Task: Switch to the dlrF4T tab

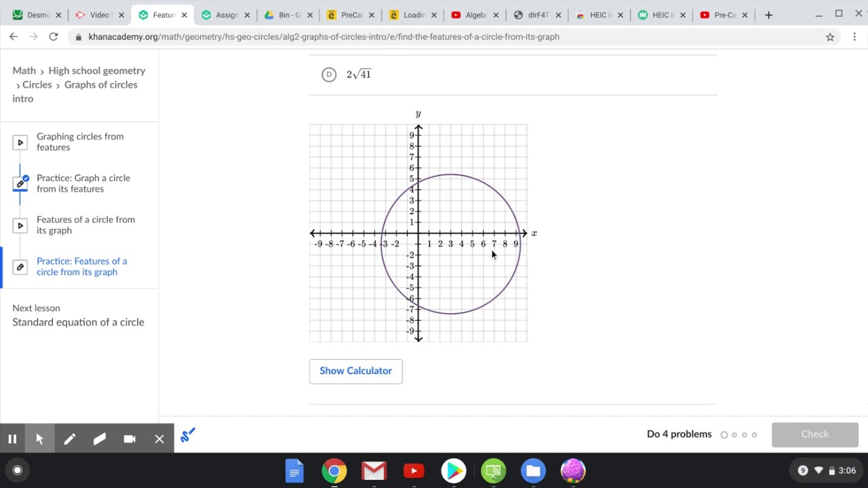Action: coord(537,15)
